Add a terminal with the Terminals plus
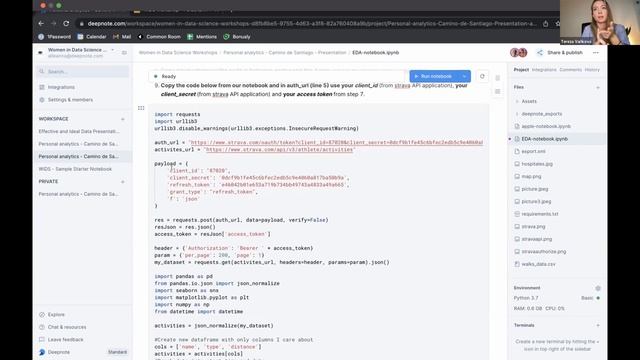This screenshot has height=360, width=640. pos(598,326)
